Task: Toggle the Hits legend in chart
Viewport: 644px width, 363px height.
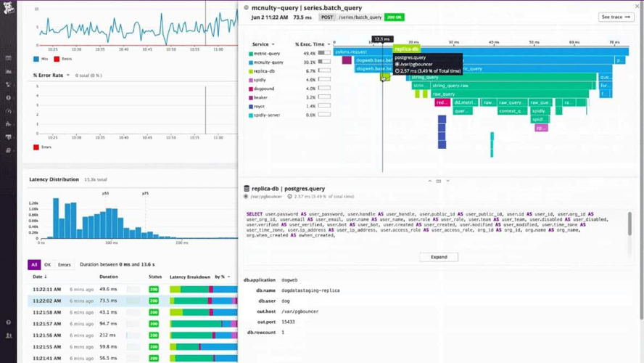Action: click(40, 59)
